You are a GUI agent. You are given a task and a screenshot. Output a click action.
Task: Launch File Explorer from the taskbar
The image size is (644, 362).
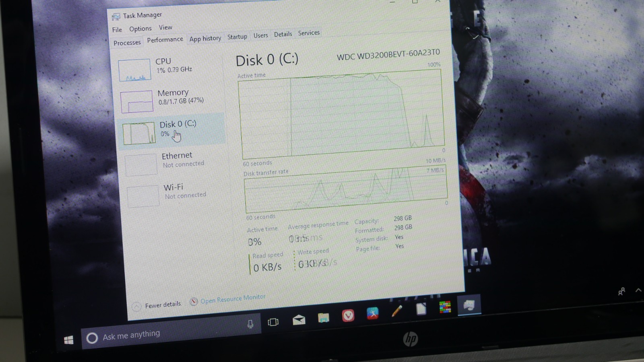(323, 318)
